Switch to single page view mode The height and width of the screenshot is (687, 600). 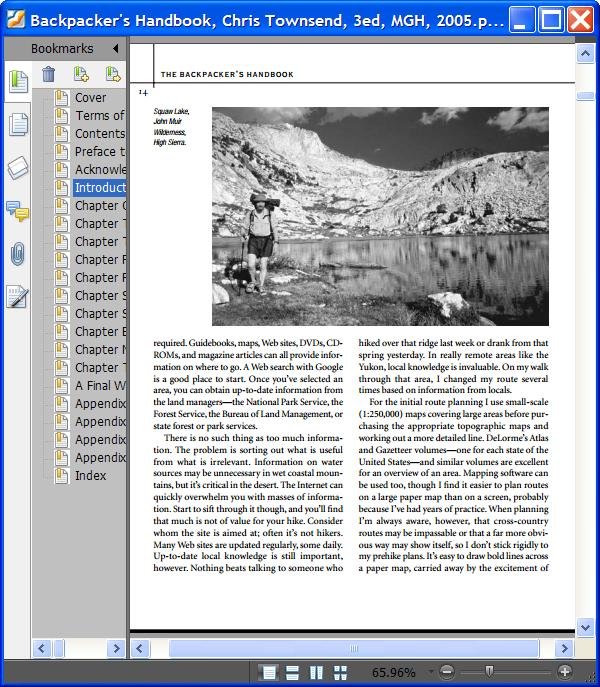(268, 672)
